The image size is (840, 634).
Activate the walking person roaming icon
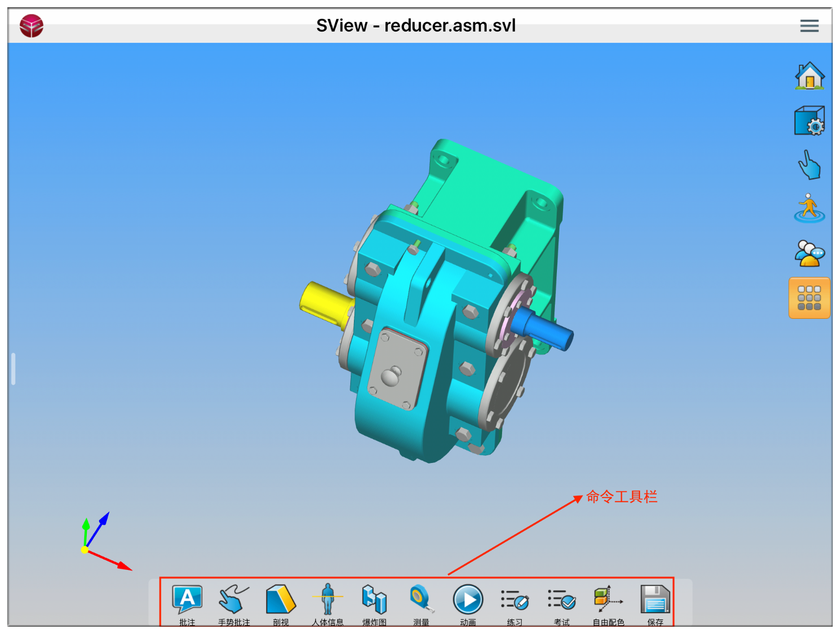point(810,208)
